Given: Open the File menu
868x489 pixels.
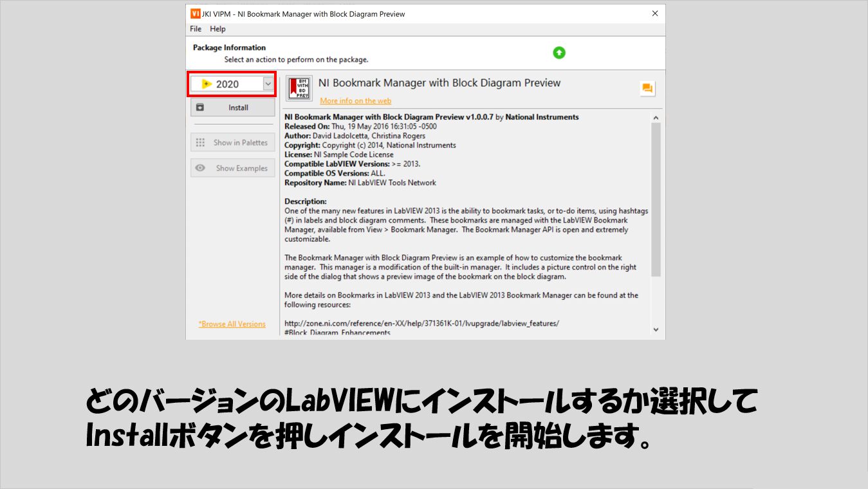Looking at the screenshot, I should 196,29.
